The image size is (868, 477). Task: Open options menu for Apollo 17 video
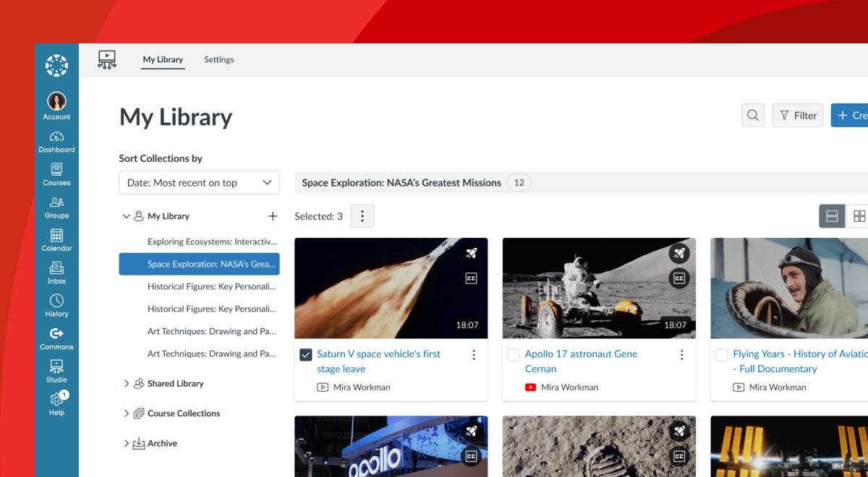tap(681, 354)
